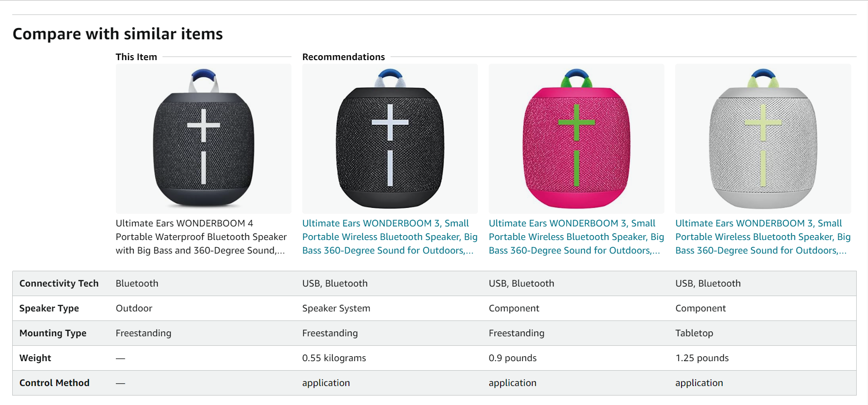Viewport: 868px width, 405px height.
Task: Click the WONDERBOOM 4 dark gray speaker image
Action: pos(203,139)
